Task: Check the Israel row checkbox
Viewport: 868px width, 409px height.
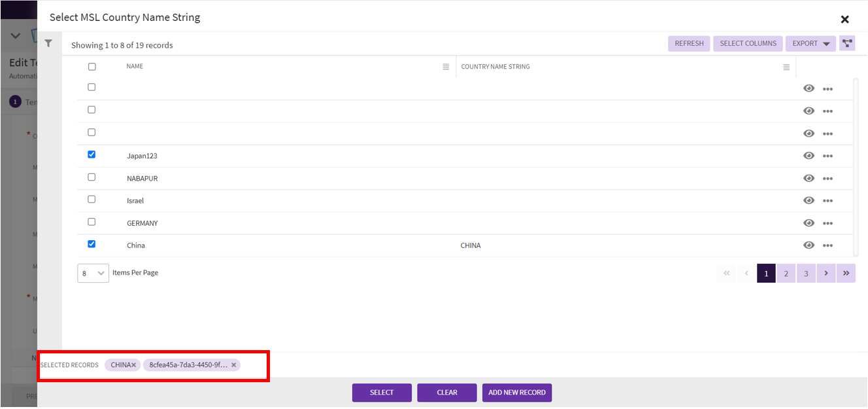Action: (92, 200)
